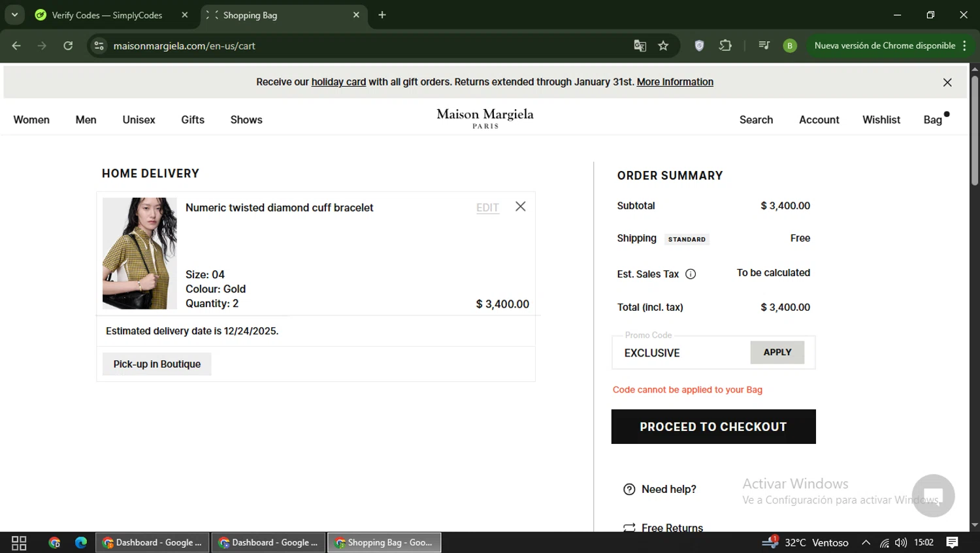Reload the current page
The image size is (980, 553).
(x=68, y=46)
